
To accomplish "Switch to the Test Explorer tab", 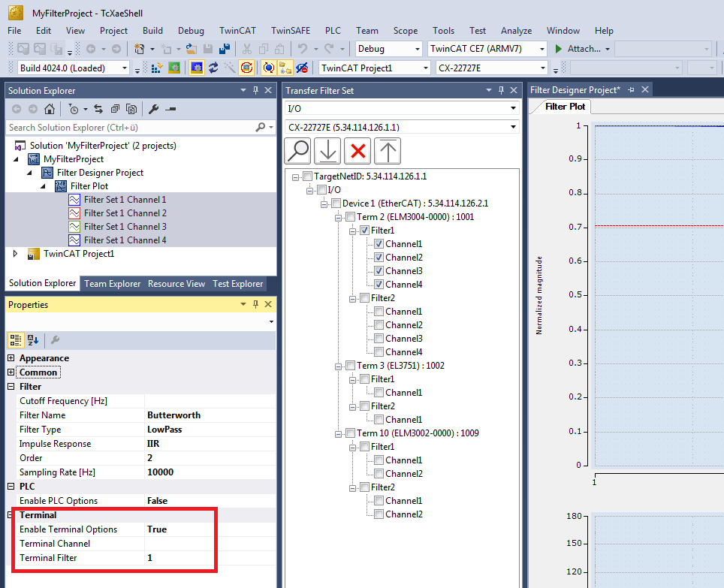I will [x=238, y=284].
